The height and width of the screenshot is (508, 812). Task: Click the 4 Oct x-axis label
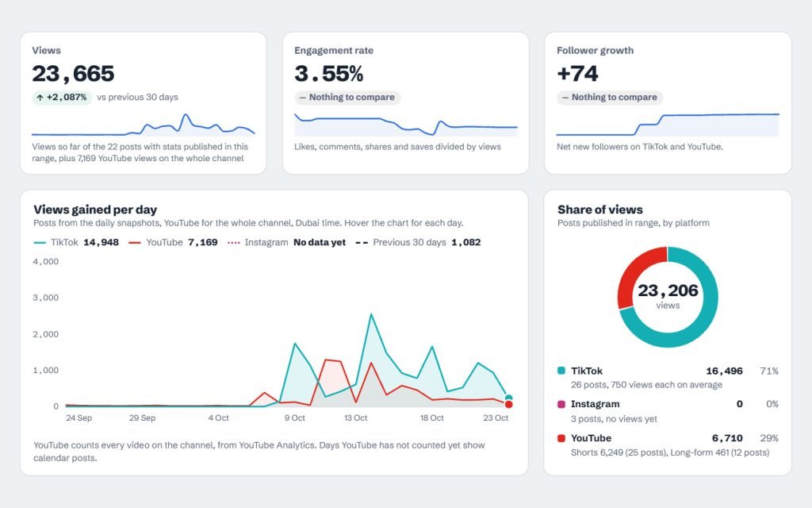pyautogui.click(x=219, y=418)
